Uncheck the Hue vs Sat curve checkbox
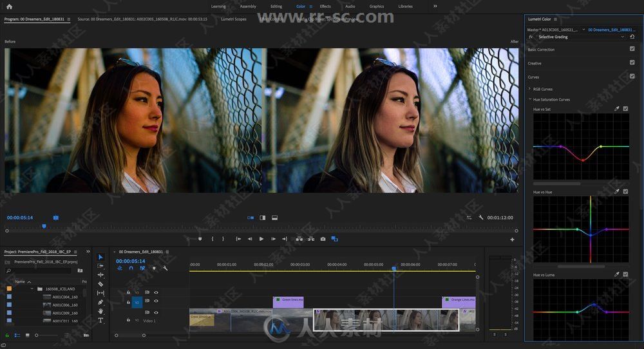The width and height of the screenshot is (644, 349). click(x=625, y=109)
